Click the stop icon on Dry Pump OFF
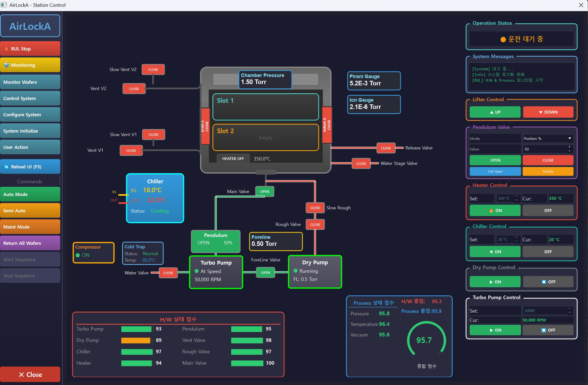Image resolution: width=588 pixels, height=385 pixels. pyautogui.click(x=544, y=282)
